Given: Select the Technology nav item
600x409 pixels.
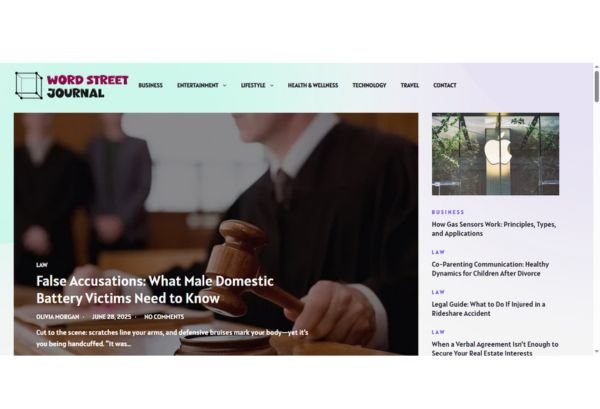Looking at the screenshot, I should [x=369, y=85].
